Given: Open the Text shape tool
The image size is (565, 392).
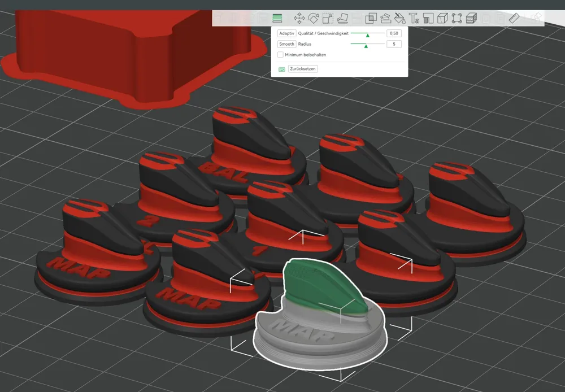Looking at the screenshot, I should coord(414,18).
